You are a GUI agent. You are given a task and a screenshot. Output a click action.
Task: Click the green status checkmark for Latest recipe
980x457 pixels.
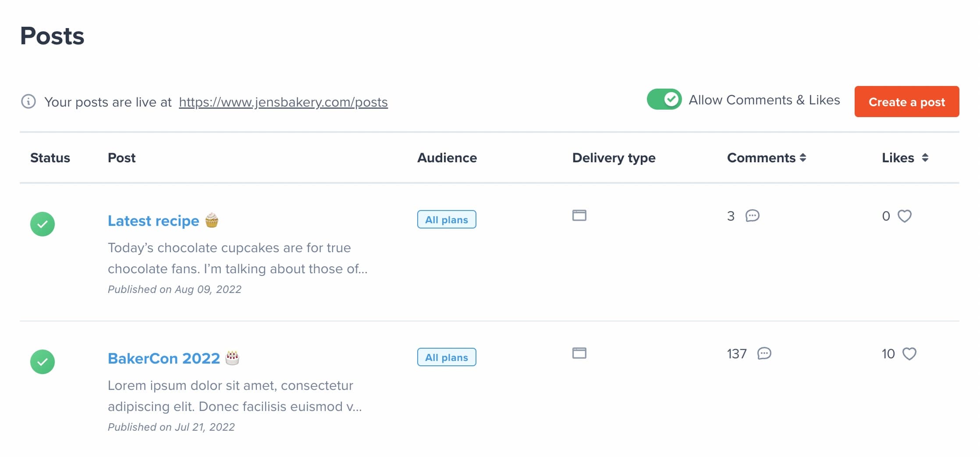43,224
